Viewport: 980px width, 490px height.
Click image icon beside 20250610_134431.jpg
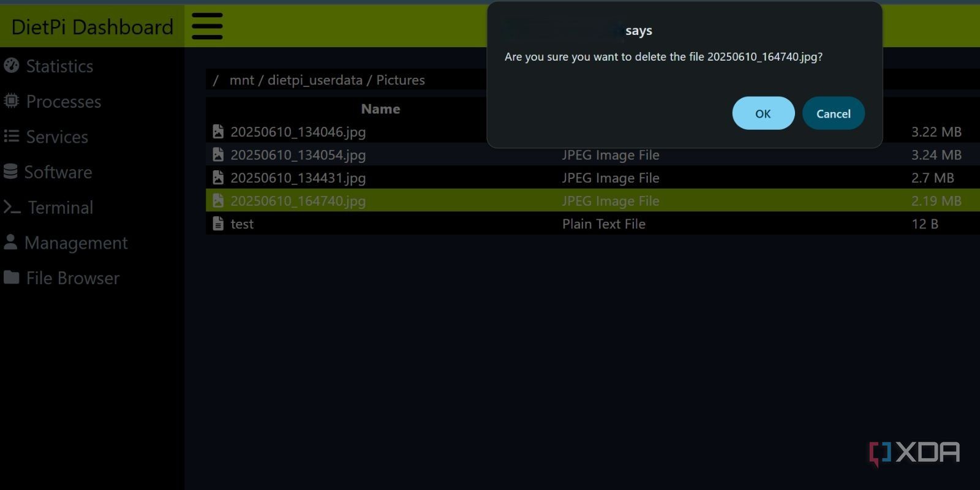point(218,178)
